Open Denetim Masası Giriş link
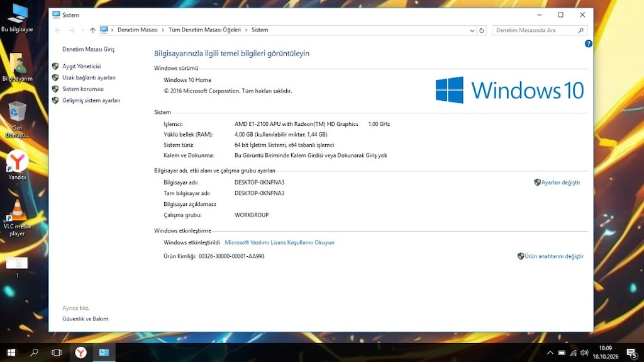Viewport: 644px width, 362px height. pos(88,49)
